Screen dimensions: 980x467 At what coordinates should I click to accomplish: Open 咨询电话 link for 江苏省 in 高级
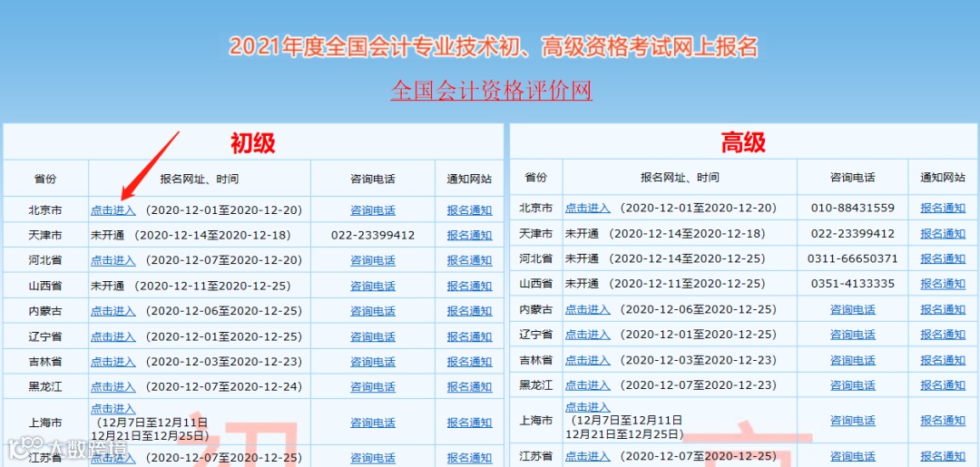[852, 456]
